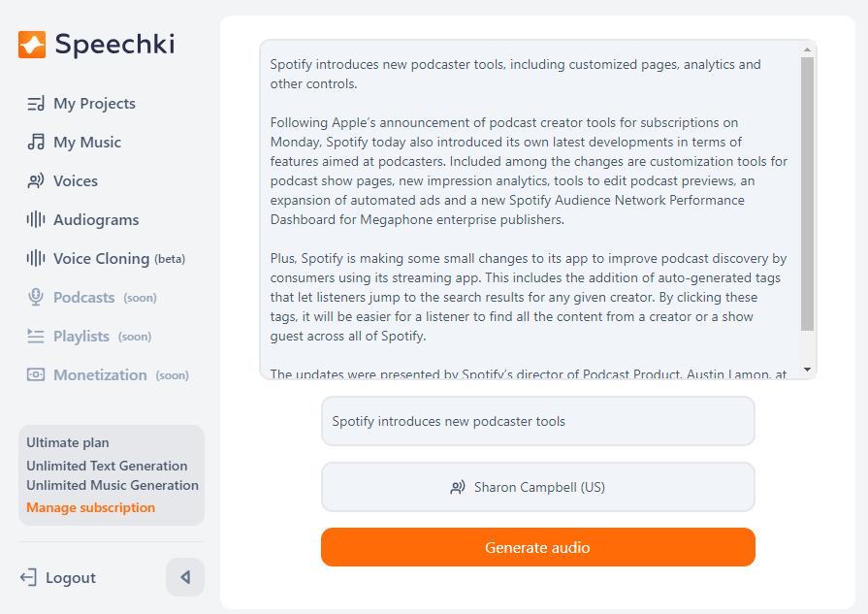868x614 pixels.
Task: Open the Manage subscription link
Action: pyautogui.click(x=91, y=507)
